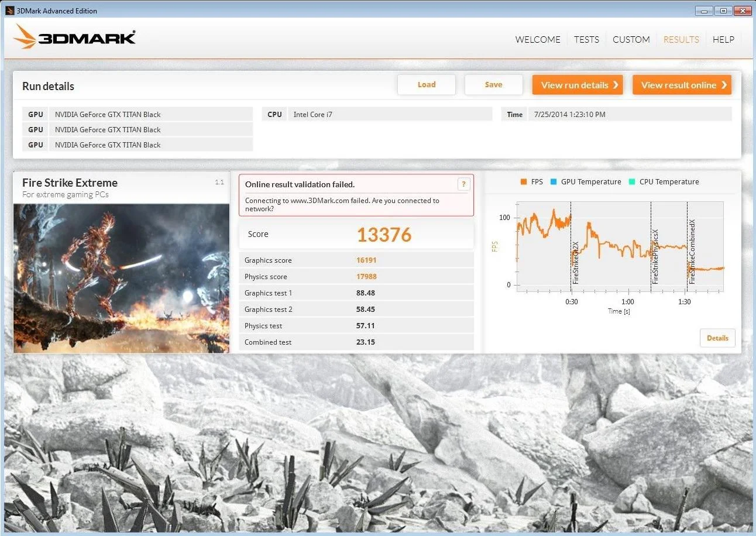Click the 3DMark logo in the header
Screen dimensions: 756x536
[x=74, y=37]
